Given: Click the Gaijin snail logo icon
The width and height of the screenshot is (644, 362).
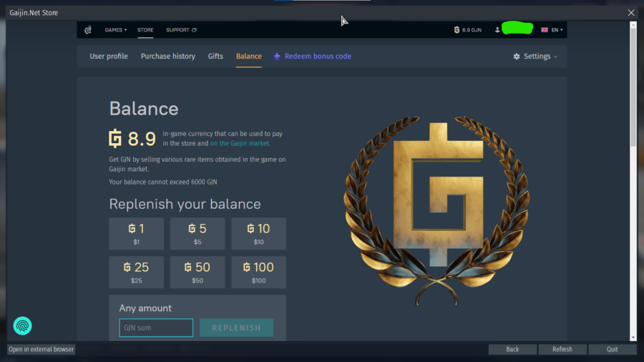Looking at the screenshot, I should (x=88, y=30).
